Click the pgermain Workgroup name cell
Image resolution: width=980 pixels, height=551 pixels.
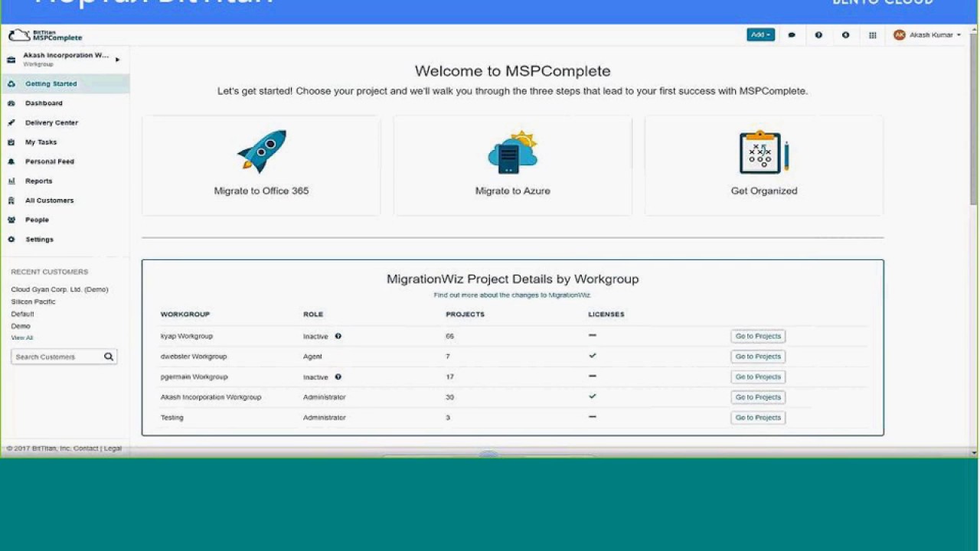click(194, 377)
